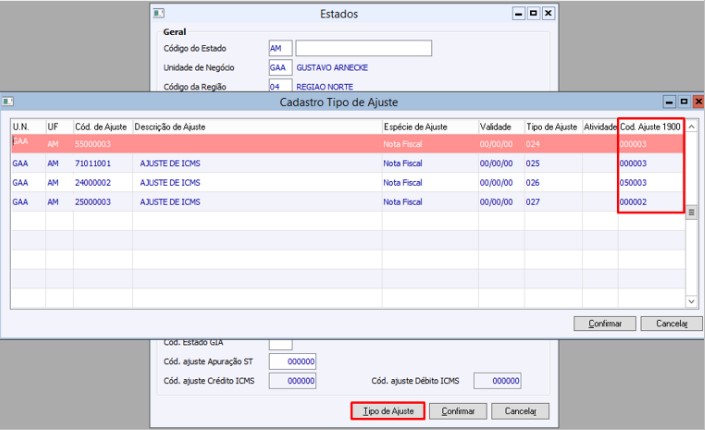Click the UF column header
The width and height of the screenshot is (705, 430).
(x=59, y=127)
